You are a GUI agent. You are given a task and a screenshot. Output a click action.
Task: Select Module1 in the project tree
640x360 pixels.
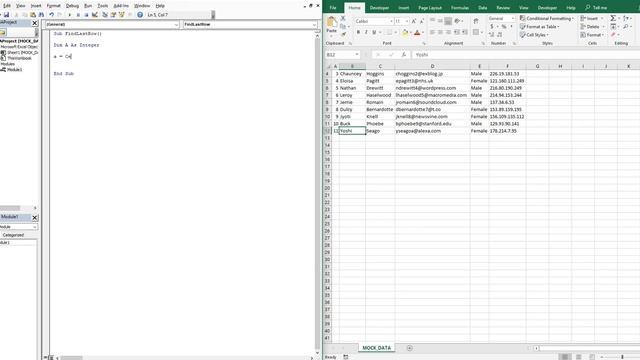[14, 70]
